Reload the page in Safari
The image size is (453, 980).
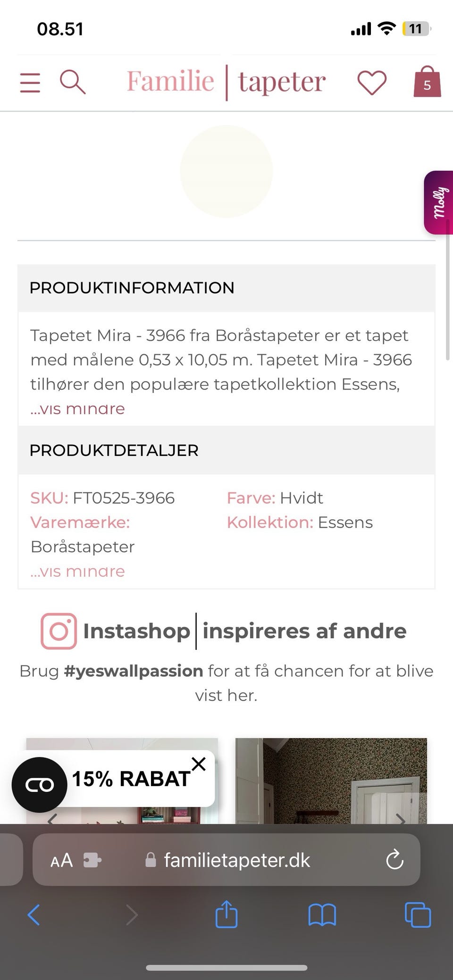click(394, 860)
